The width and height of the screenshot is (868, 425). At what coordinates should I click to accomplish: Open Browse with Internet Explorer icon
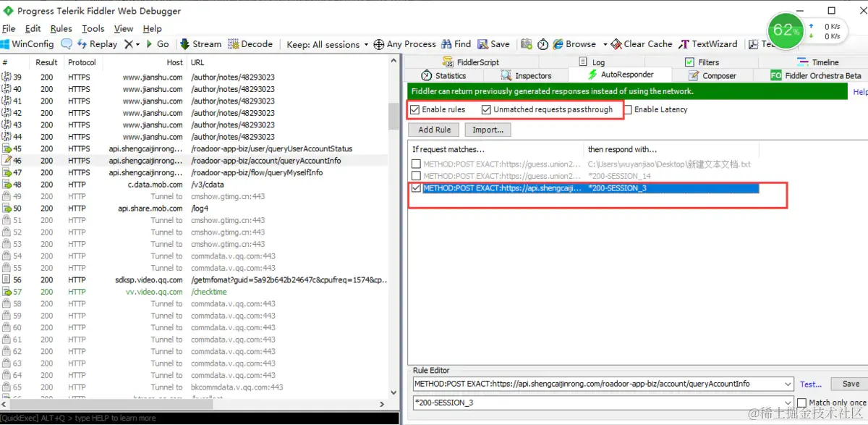[x=575, y=44]
